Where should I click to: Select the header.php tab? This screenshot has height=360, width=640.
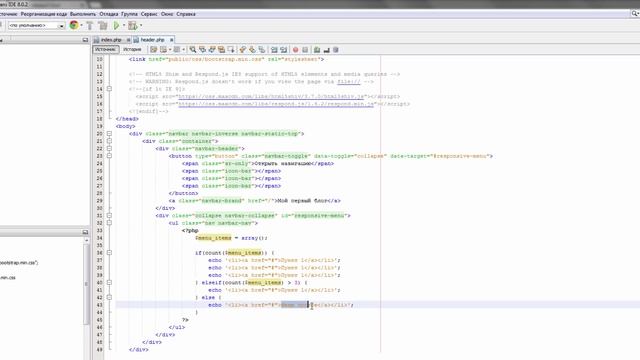[152, 40]
